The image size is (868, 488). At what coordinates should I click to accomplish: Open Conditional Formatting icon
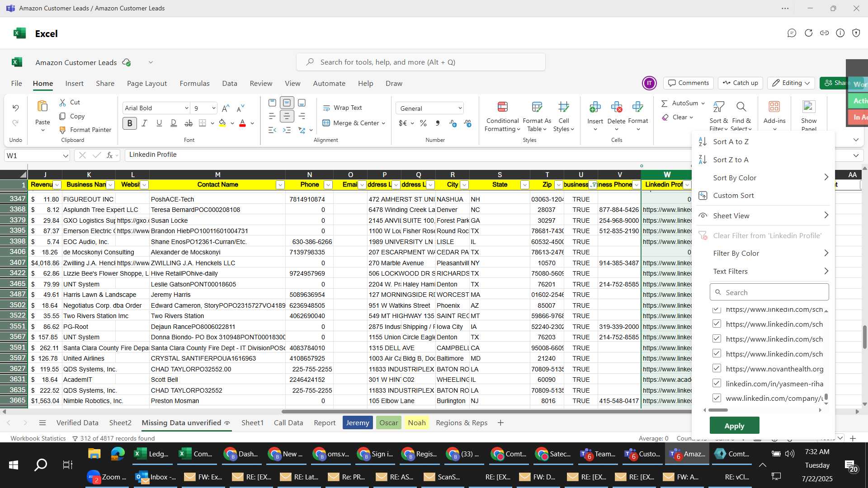click(502, 107)
